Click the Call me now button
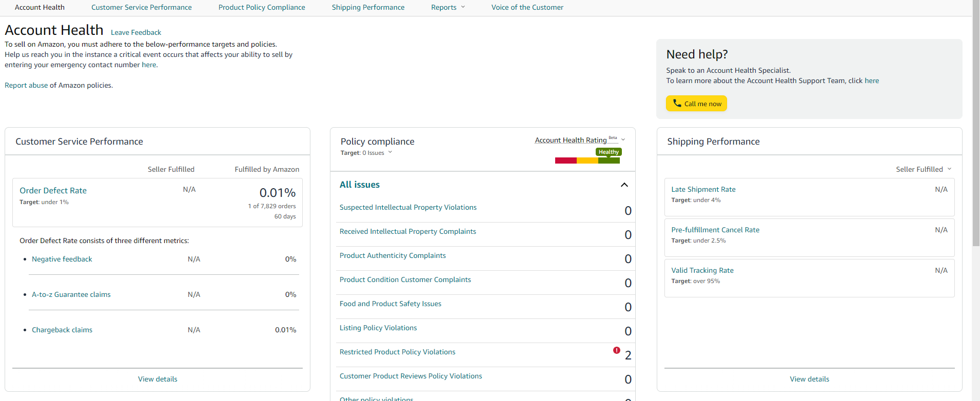This screenshot has width=980, height=401. coord(696,104)
